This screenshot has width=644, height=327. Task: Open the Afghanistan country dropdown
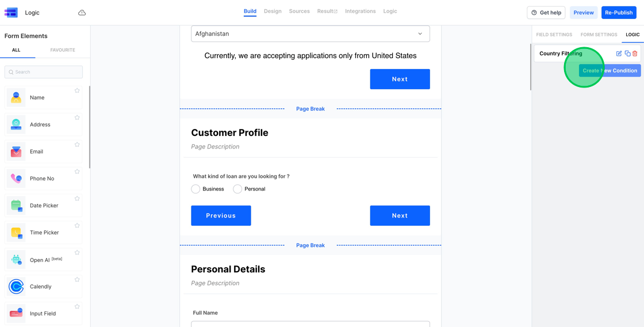(x=310, y=34)
